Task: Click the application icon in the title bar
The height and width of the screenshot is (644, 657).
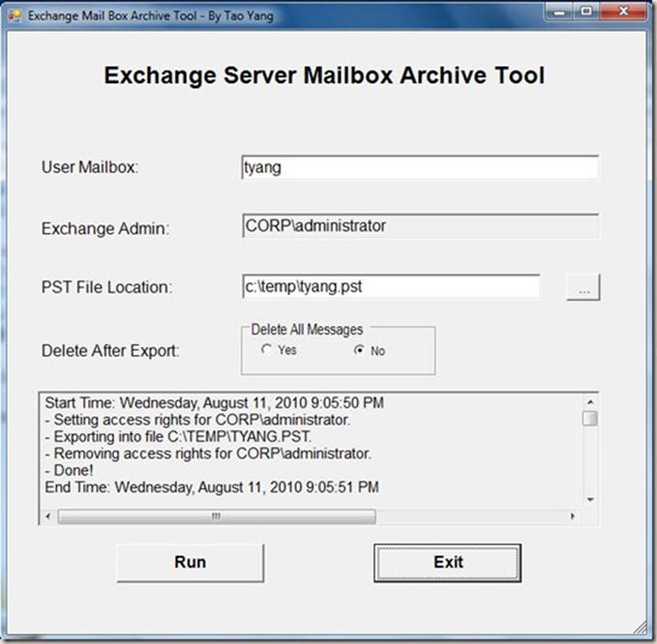Action: click(15, 15)
